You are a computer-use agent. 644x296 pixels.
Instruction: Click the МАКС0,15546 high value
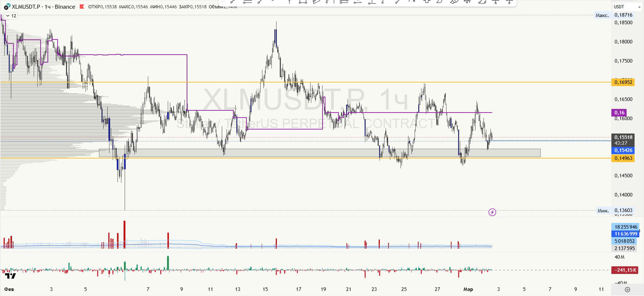click(133, 7)
